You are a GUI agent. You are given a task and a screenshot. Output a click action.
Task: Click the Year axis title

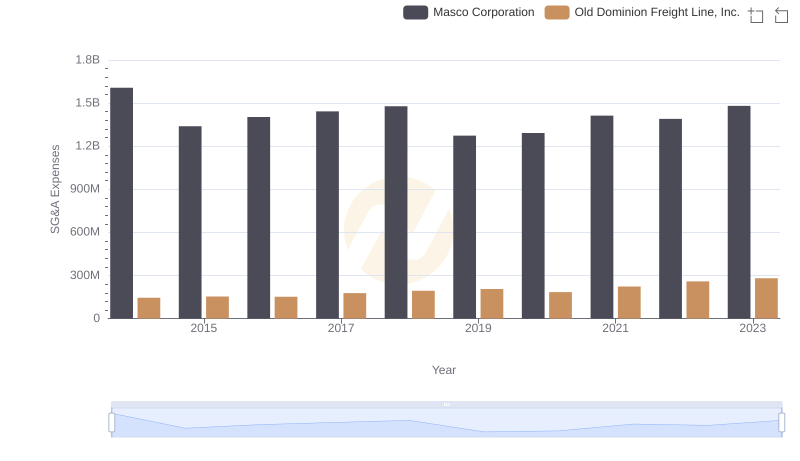444,370
